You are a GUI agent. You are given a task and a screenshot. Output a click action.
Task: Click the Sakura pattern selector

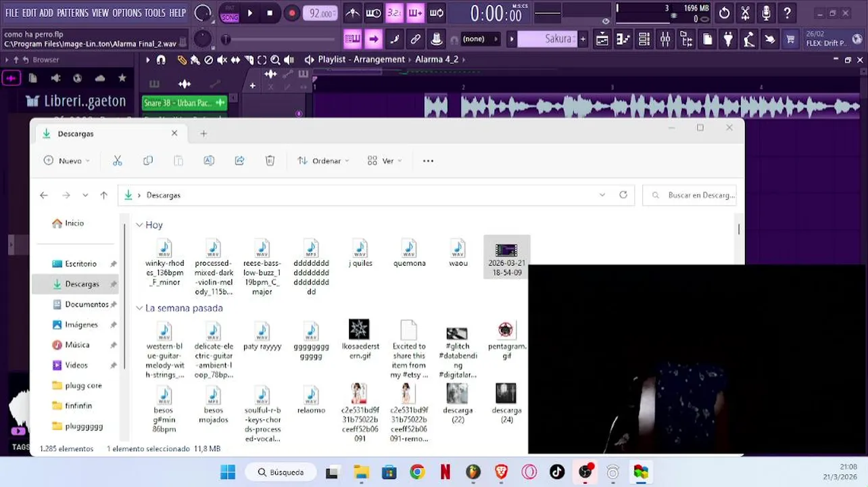pyautogui.click(x=548, y=39)
